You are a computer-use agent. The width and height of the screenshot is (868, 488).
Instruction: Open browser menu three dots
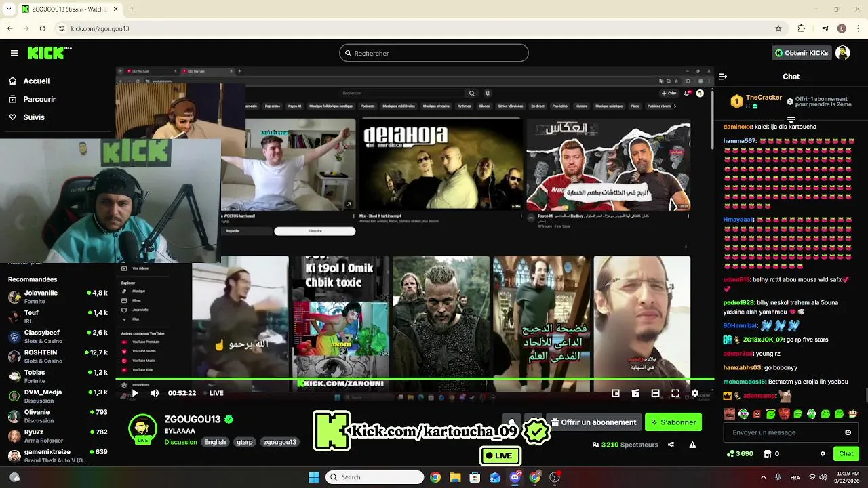[859, 28]
